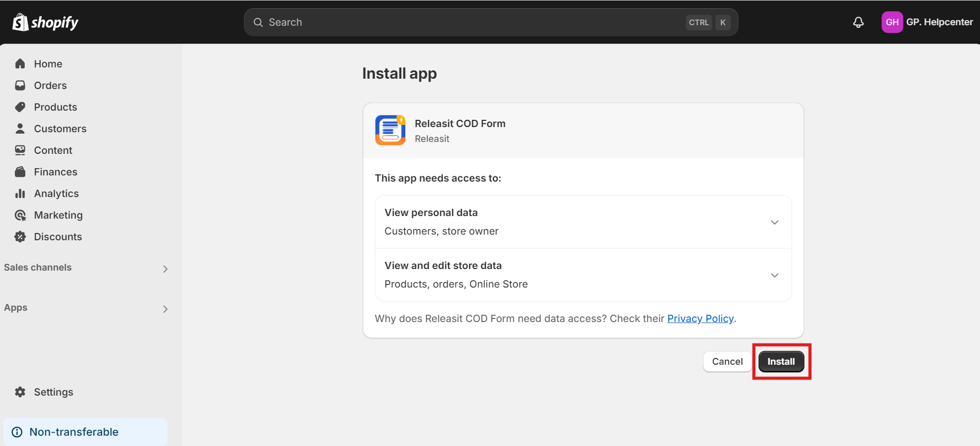Open the Privacy Policy link
The height and width of the screenshot is (446, 980).
(x=700, y=318)
